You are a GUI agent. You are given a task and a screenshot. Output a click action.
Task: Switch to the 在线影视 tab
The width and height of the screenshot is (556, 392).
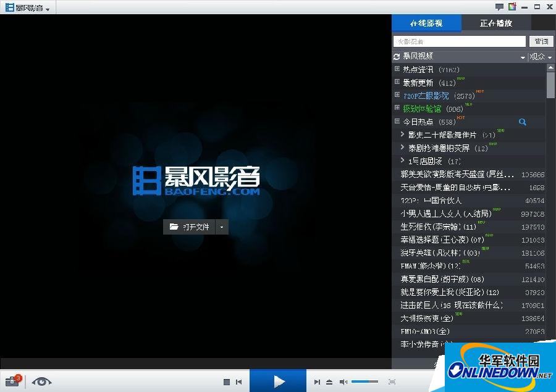426,23
